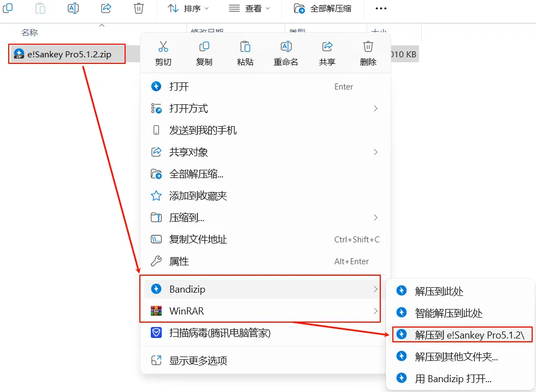Screen dimensions: 536x392
Task: Click the zip file icon of e!Sankey Pro5.1.2.zip
Action: click(19, 54)
